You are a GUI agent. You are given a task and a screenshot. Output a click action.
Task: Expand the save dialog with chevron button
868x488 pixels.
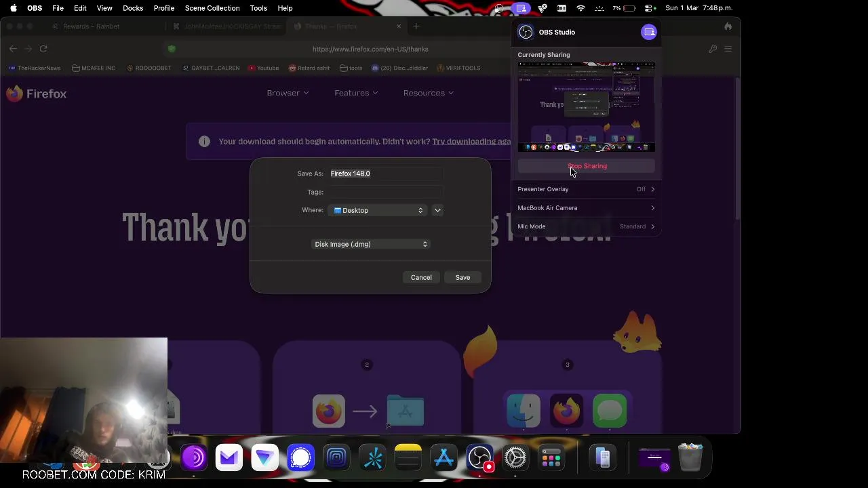tap(437, 210)
